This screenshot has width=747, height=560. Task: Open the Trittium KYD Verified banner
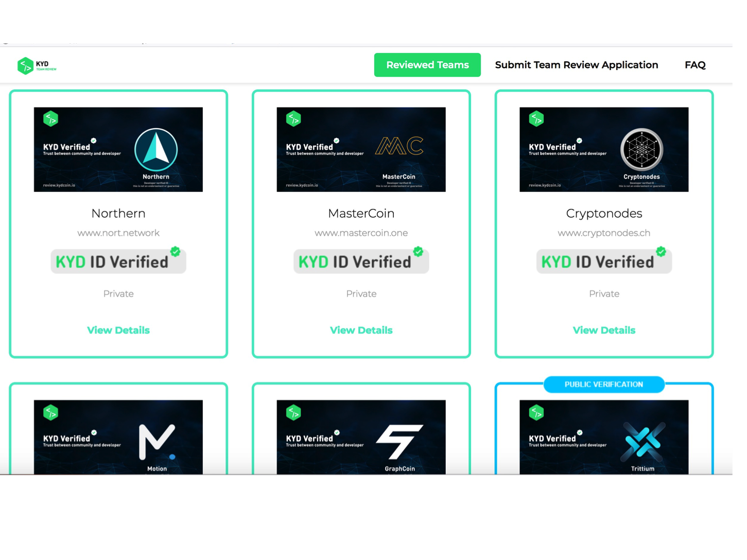pyautogui.click(x=604, y=437)
